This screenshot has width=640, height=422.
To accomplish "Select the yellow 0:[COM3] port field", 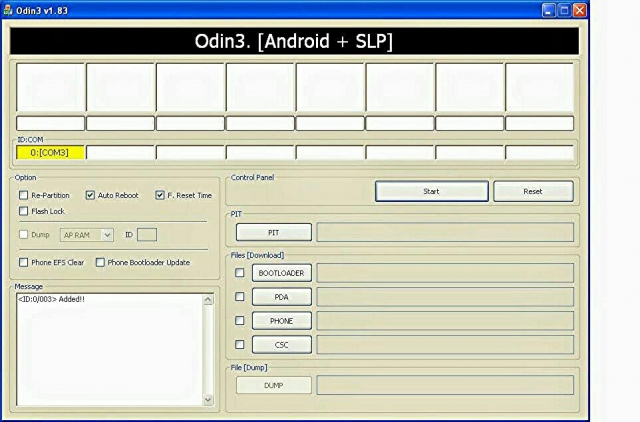I will click(50, 153).
